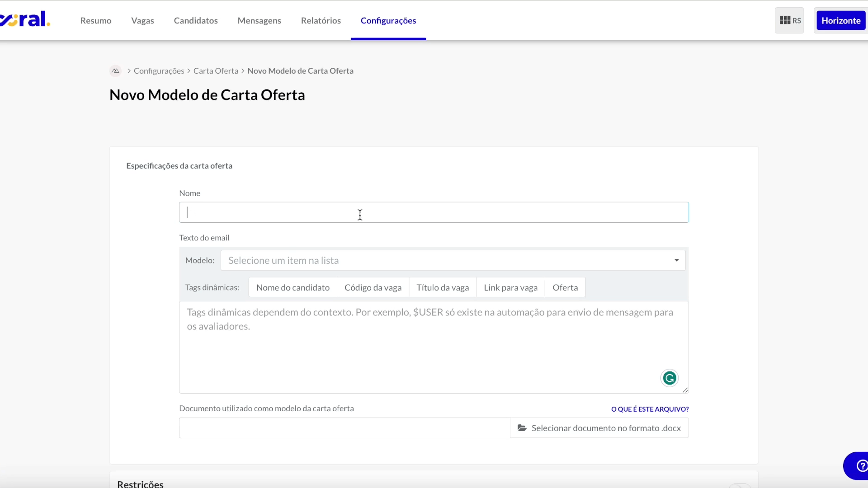Select the Configurações tab

point(388,20)
